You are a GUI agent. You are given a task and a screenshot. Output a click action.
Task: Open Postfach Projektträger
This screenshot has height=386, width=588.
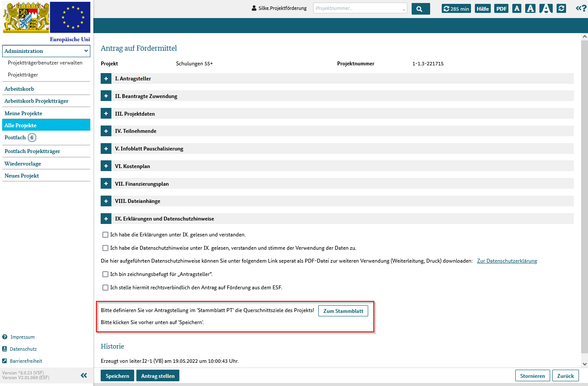[32, 151]
